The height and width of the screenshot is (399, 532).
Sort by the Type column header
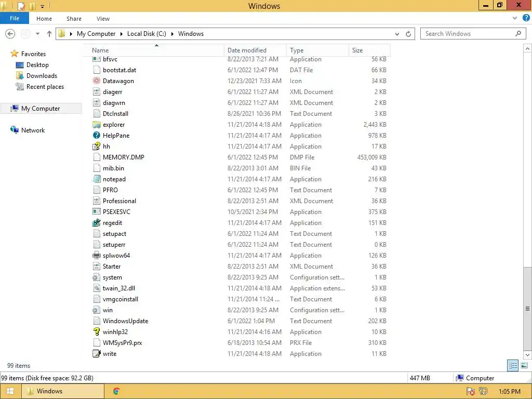(x=317, y=50)
